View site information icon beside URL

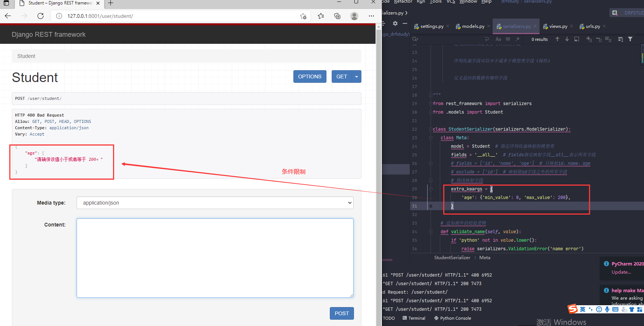pyautogui.click(x=59, y=16)
